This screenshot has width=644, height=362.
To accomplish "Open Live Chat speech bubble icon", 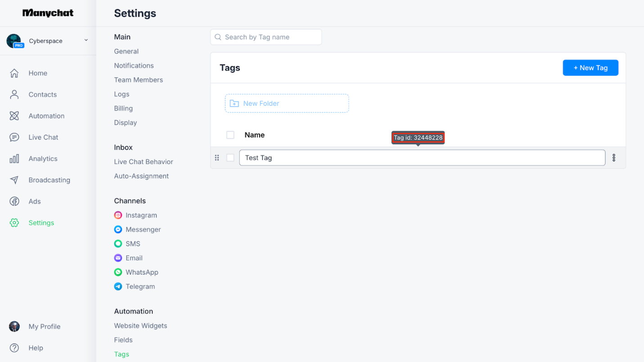I will pos(14,137).
